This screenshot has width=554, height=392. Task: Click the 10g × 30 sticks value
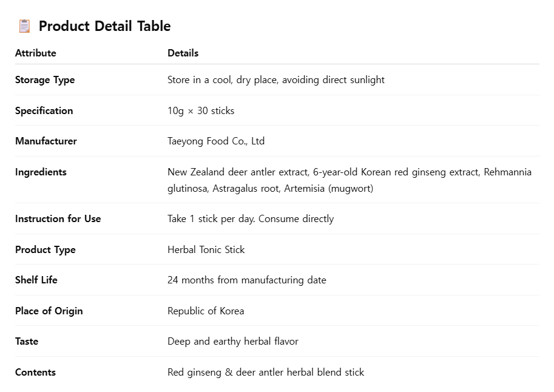(x=200, y=110)
